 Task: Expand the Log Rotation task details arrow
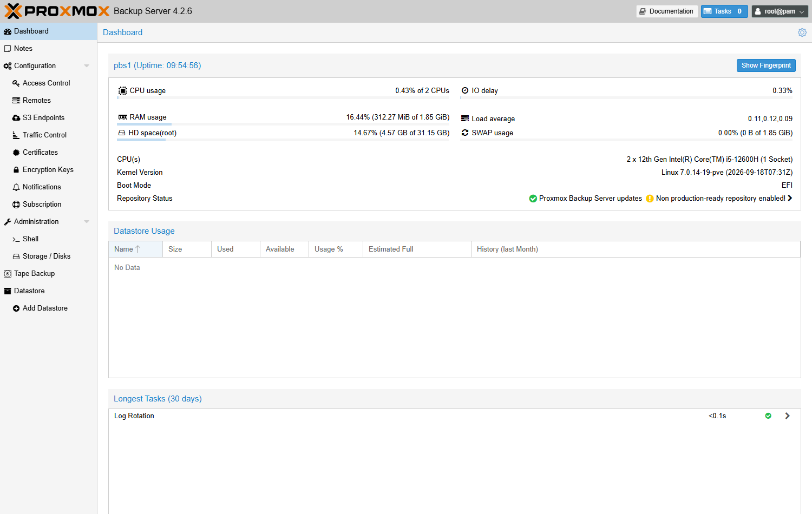[x=788, y=416]
